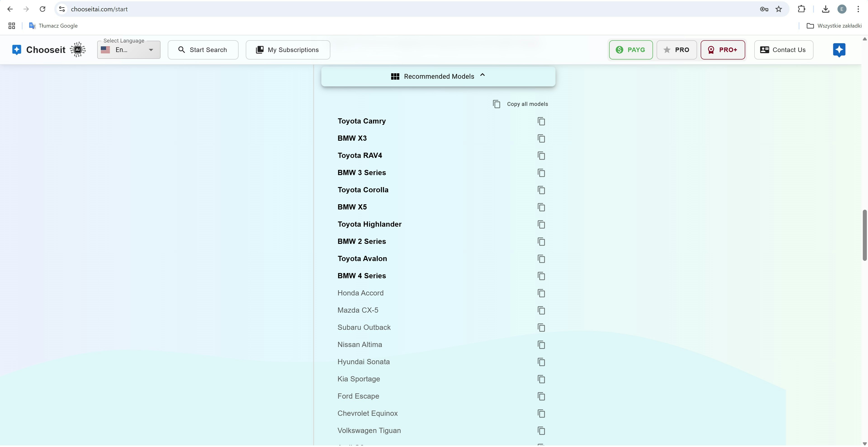Choose the PRO+ plan button

pyautogui.click(x=722, y=50)
